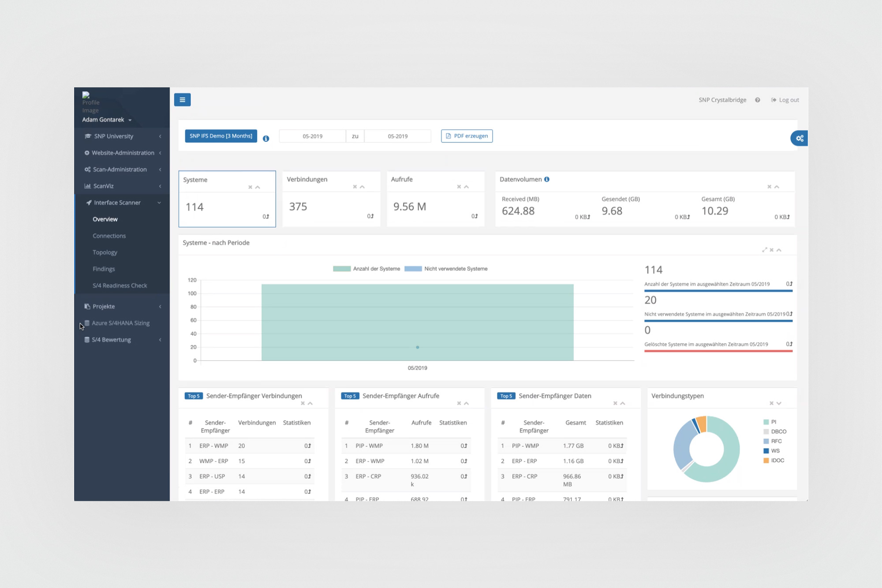Expand the Verbindungstypen panel chevron

click(x=779, y=404)
